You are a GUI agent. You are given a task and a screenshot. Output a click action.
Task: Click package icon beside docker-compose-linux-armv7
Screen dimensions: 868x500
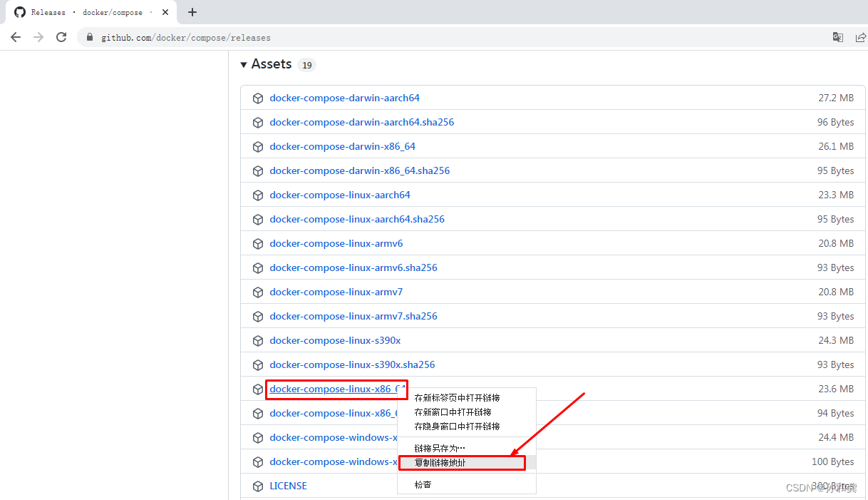[x=258, y=292]
